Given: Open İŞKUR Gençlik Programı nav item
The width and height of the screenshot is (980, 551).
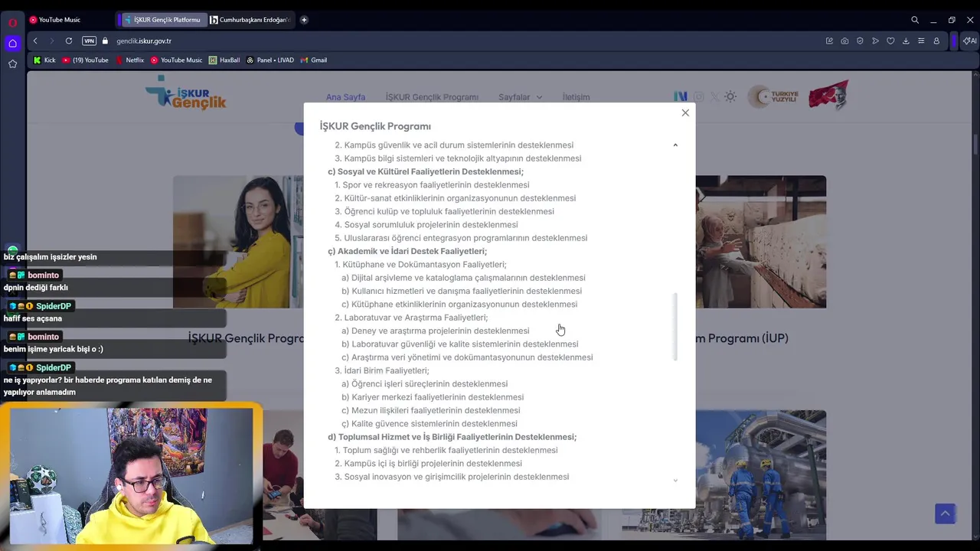Looking at the screenshot, I should tap(432, 97).
